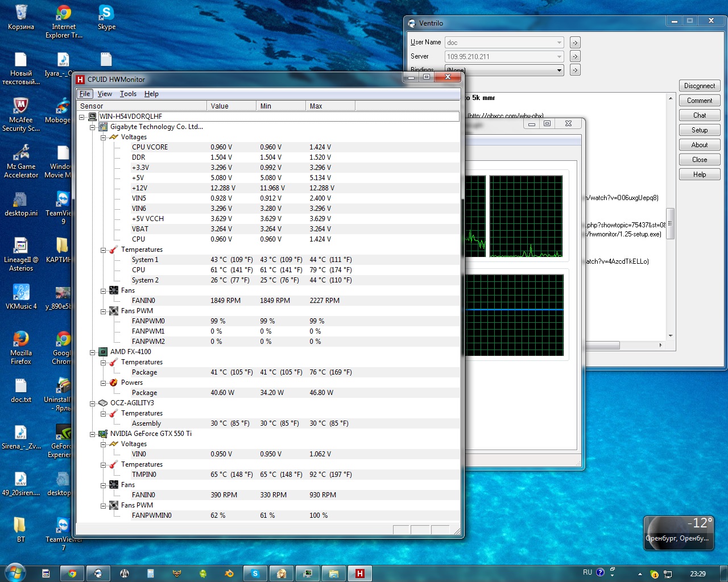This screenshot has width=728, height=582.
Task: Launch Mozilla Firefox desktop icon
Action: tap(21, 347)
